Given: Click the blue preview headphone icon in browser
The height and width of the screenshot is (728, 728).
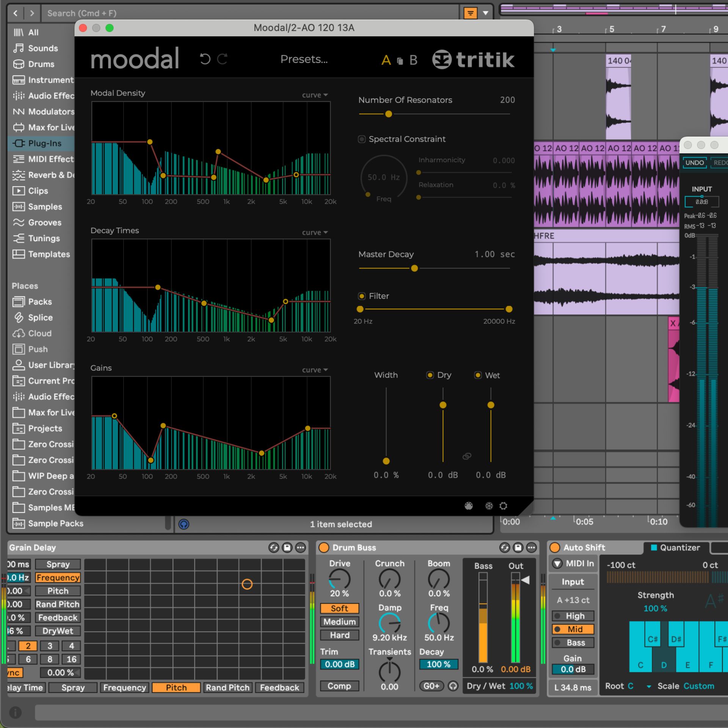Looking at the screenshot, I should click(184, 524).
